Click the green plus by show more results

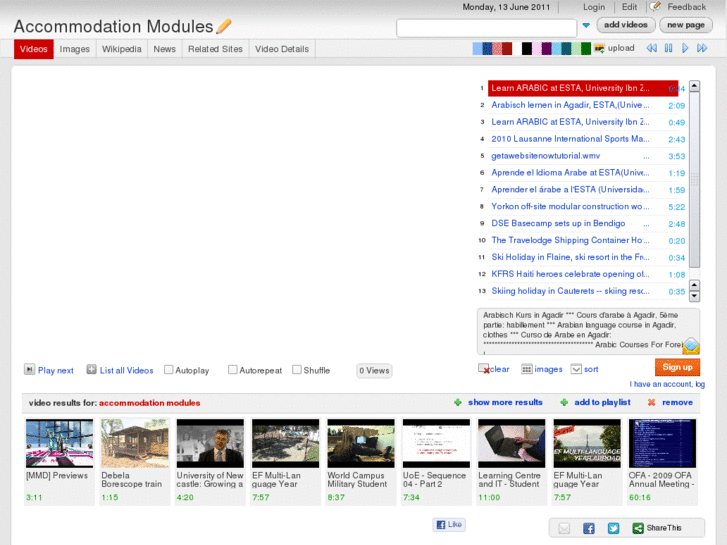tap(458, 403)
